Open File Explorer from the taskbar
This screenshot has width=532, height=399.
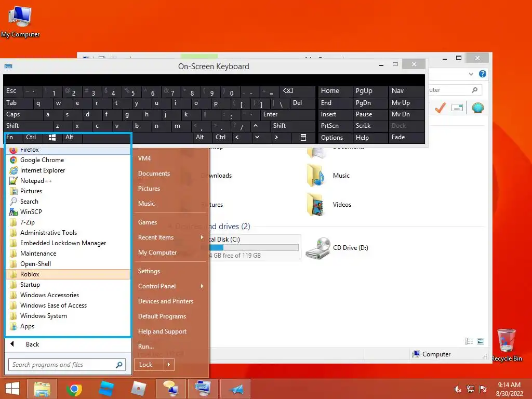[42, 389]
